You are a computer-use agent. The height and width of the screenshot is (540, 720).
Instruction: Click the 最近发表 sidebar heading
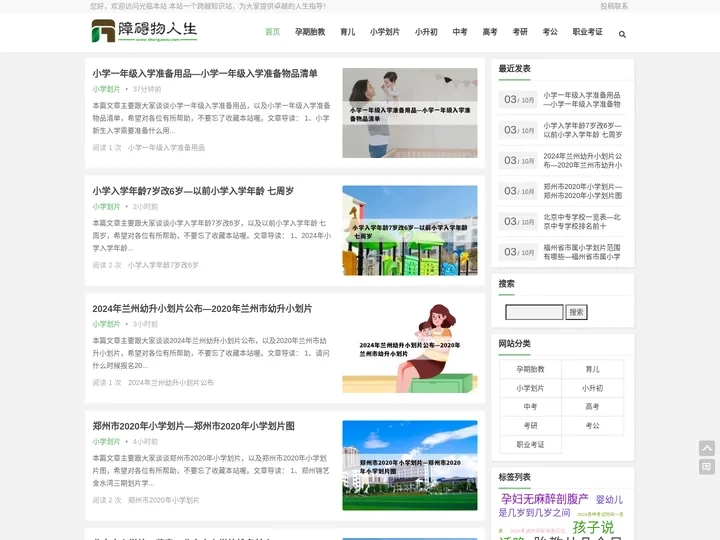(514, 69)
